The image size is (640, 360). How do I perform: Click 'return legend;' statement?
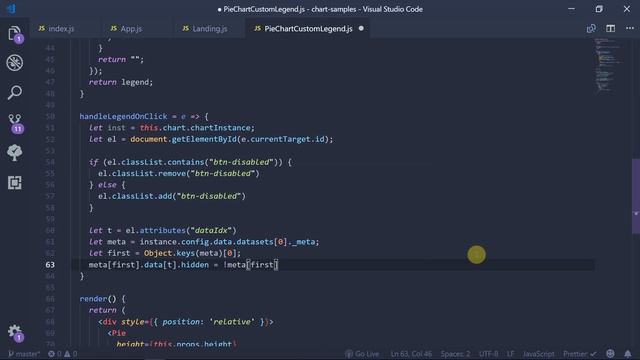coord(121,82)
